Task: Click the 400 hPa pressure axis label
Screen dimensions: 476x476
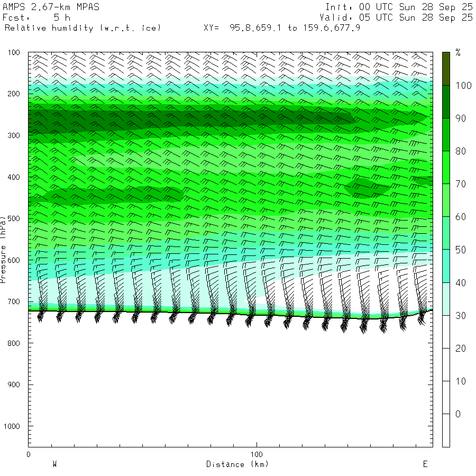Action: [14, 177]
